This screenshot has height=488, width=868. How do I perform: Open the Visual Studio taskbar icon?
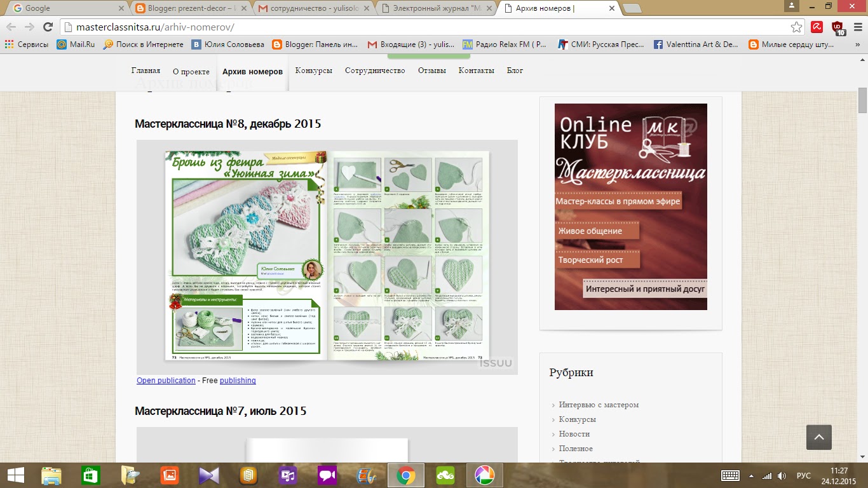[x=209, y=475]
